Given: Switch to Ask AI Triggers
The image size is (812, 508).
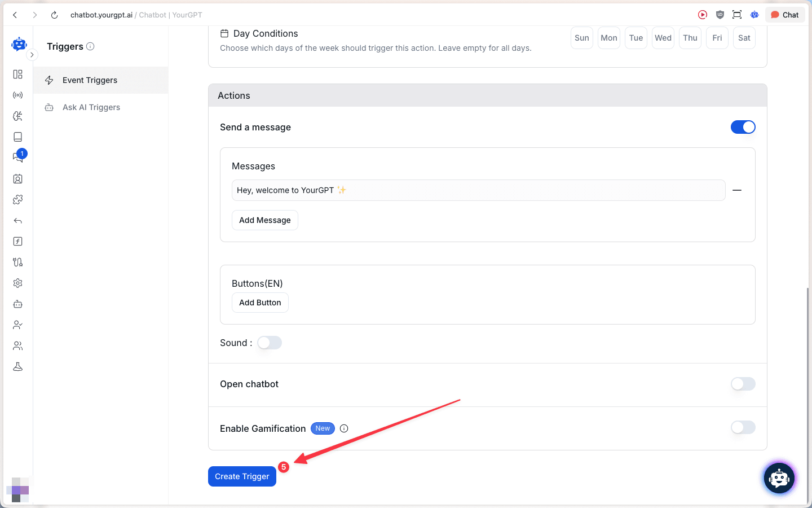Looking at the screenshot, I should (x=91, y=107).
